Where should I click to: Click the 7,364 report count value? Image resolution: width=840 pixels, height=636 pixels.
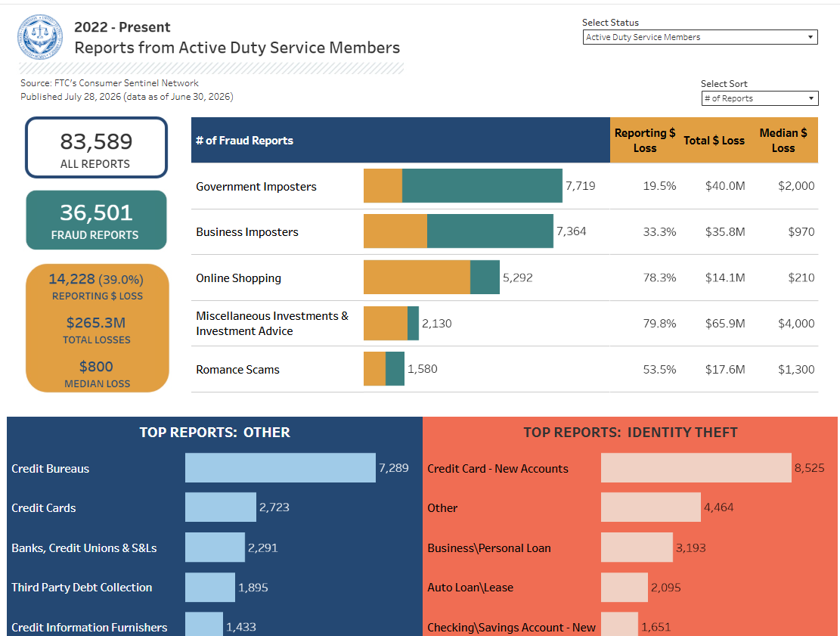click(571, 231)
